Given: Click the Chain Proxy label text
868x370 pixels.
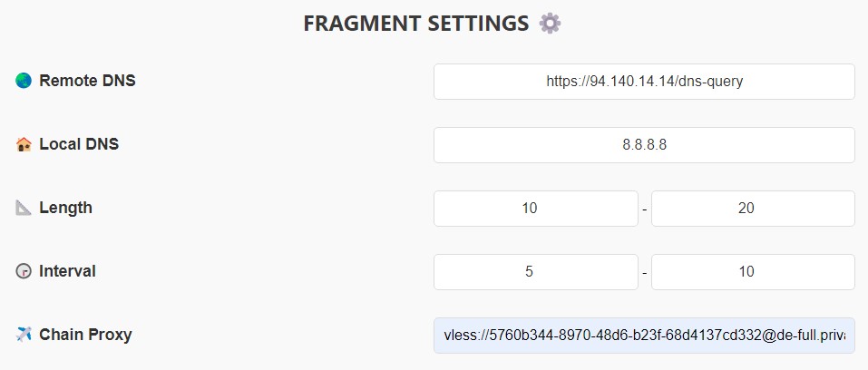Looking at the screenshot, I should (85, 335).
